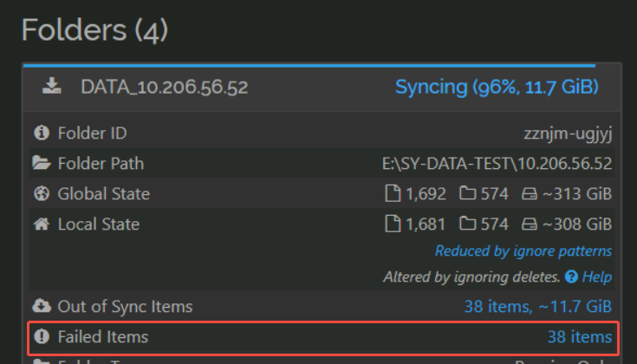This screenshot has height=364, width=637.
Task: Open the 38 items, ~11.7 GiB out-of-sync link
Action: [538, 306]
